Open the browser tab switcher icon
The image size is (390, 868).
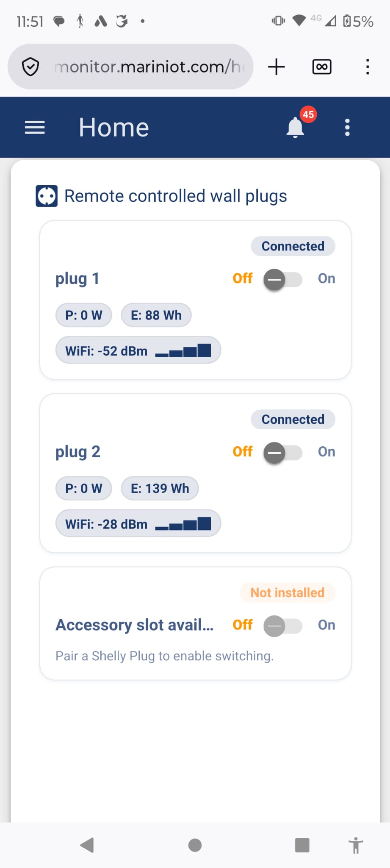pyautogui.click(x=322, y=67)
